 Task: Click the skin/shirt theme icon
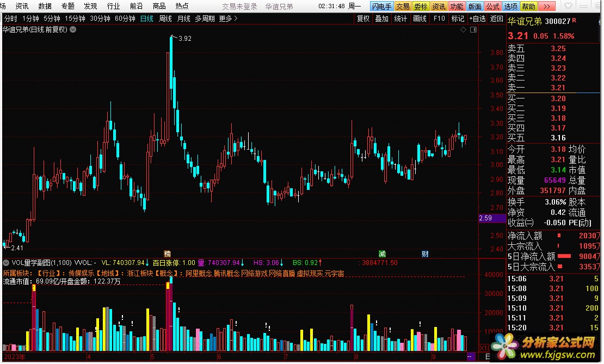[x=568, y=6]
